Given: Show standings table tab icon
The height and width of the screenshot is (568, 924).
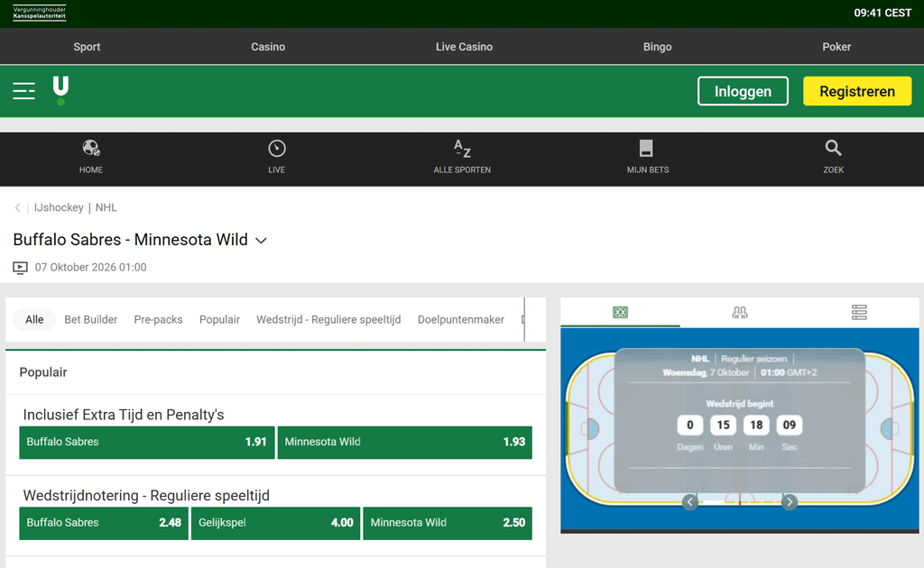Looking at the screenshot, I should coord(859,312).
